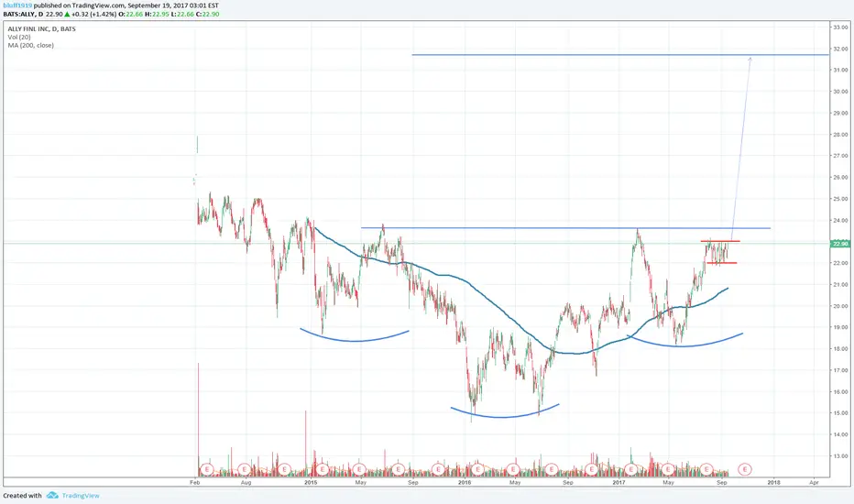Click the 31.00 price axis label
Screen dimensions: 854x504
pos(840,71)
